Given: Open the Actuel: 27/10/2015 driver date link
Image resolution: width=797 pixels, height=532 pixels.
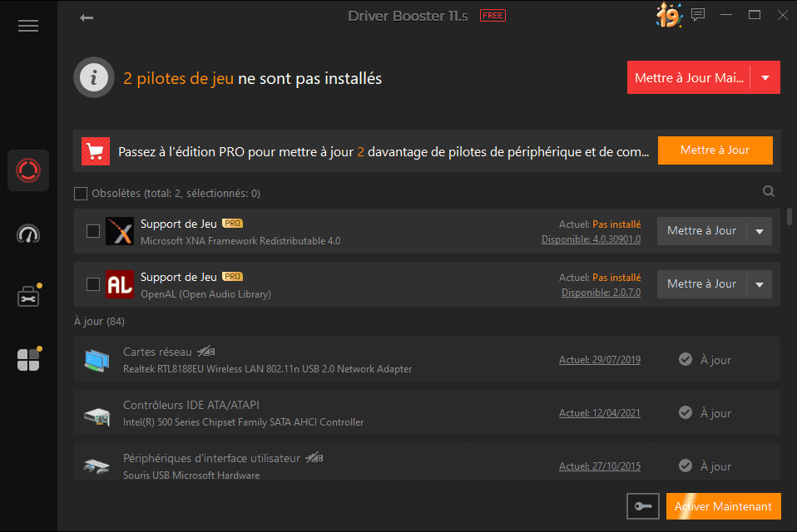Looking at the screenshot, I should tap(600, 466).
